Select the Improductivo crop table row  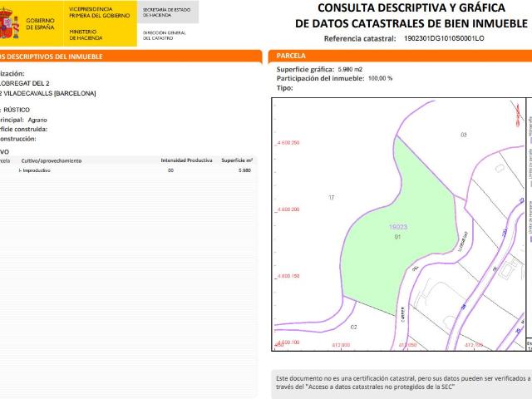click(125, 170)
